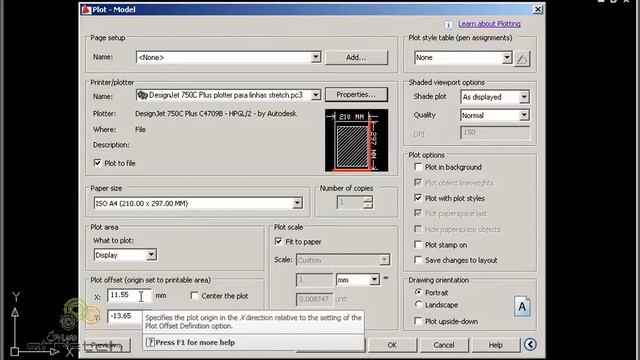
Task: Enable Center the plot checkbox
Action: (x=194, y=296)
